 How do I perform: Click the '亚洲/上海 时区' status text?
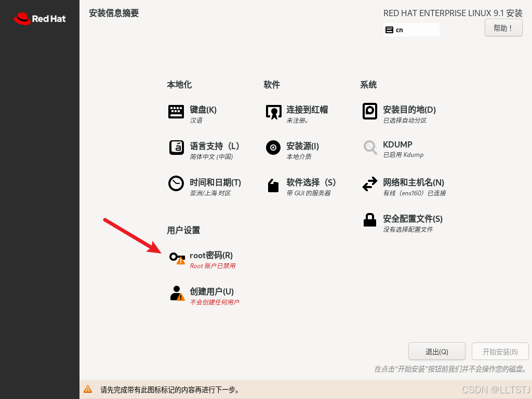pos(210,193)
